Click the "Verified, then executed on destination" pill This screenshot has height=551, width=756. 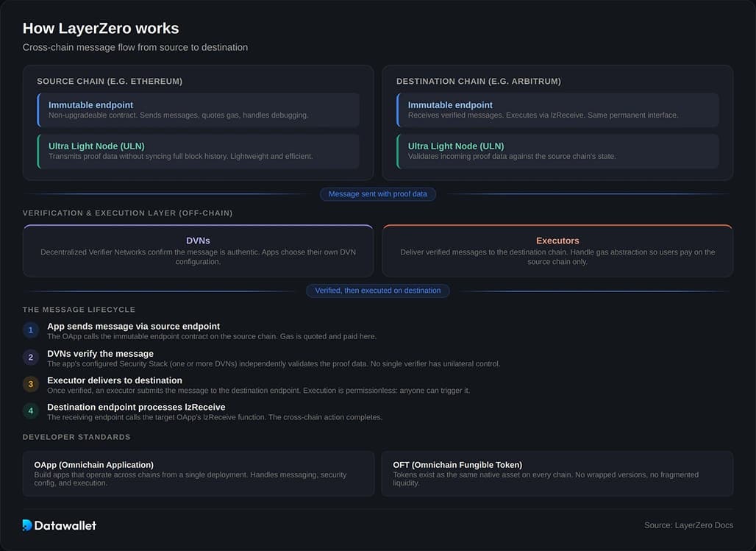[x=378, y=291]
